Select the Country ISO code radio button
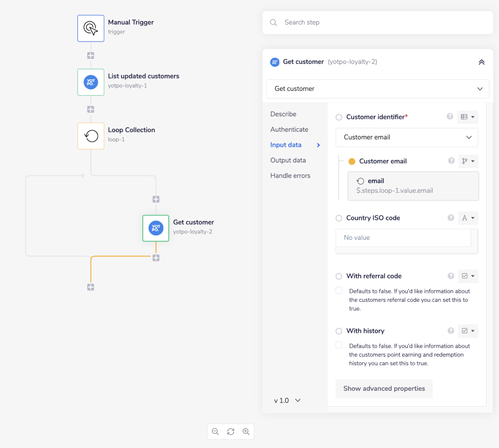The height and width of the screenshot is (448, 499). click(339, 218)
